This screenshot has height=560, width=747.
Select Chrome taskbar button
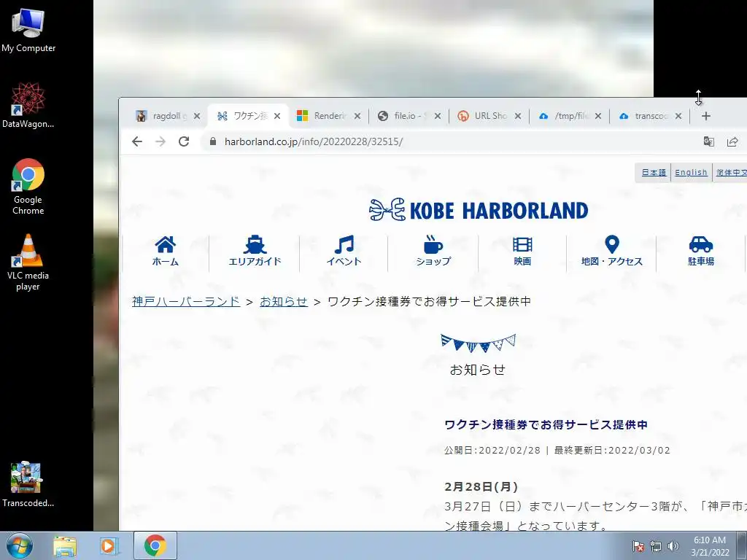pyautogui.click(x=155, y=545)
